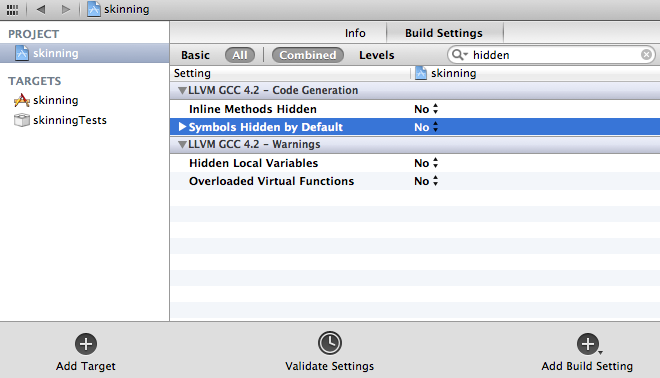Viewport: 660px width, 378px height.
Task: Toggle the All settings filter
Action: point(240,55)
